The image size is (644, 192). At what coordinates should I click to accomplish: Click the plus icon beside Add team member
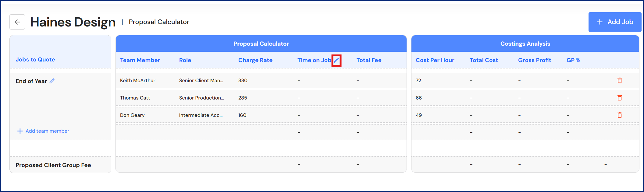[x=20, y=131]
